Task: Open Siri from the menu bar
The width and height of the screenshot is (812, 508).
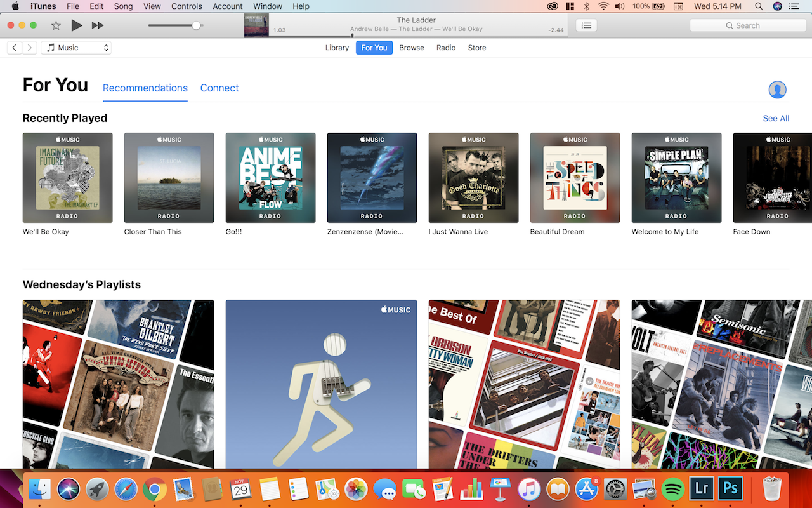Action: pyautogui.click(x=778, y=6)
